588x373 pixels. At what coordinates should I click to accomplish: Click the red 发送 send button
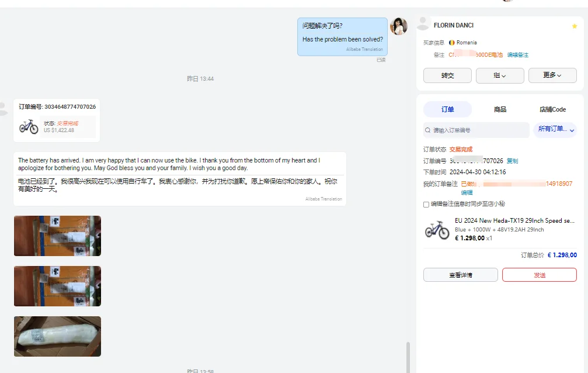pyautogui.click(x=539, y=274)
